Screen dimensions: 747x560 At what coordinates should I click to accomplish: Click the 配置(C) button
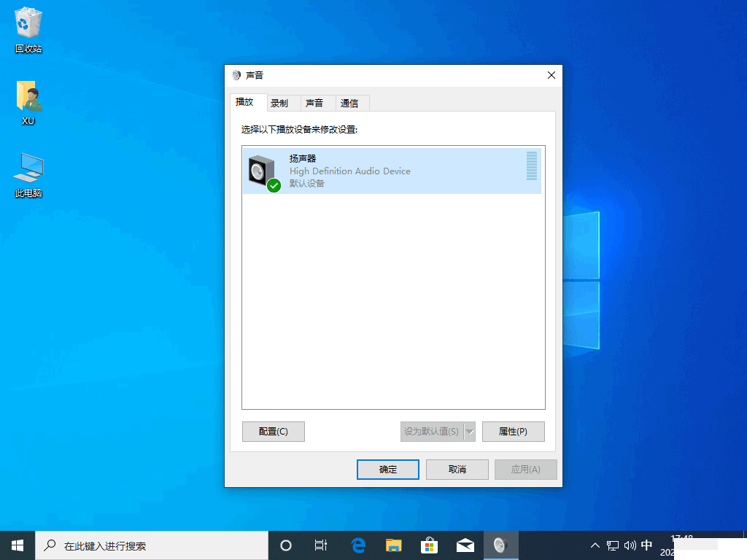[273, 432]
